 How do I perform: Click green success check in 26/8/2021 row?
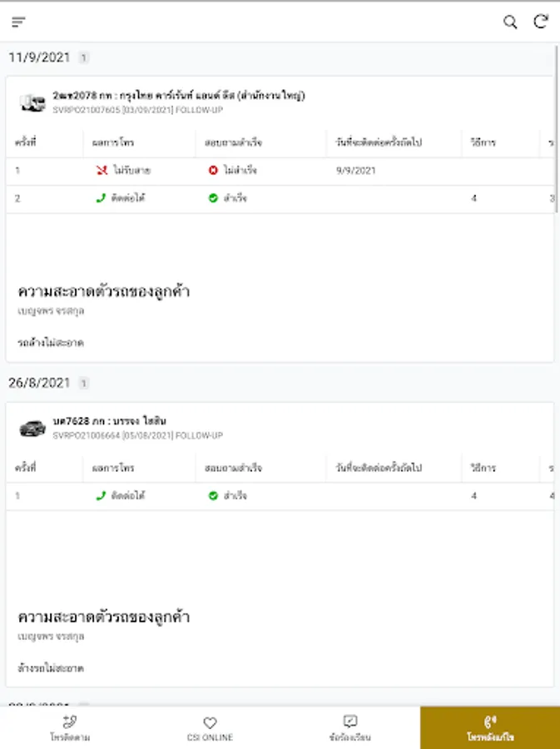[213, 496]
